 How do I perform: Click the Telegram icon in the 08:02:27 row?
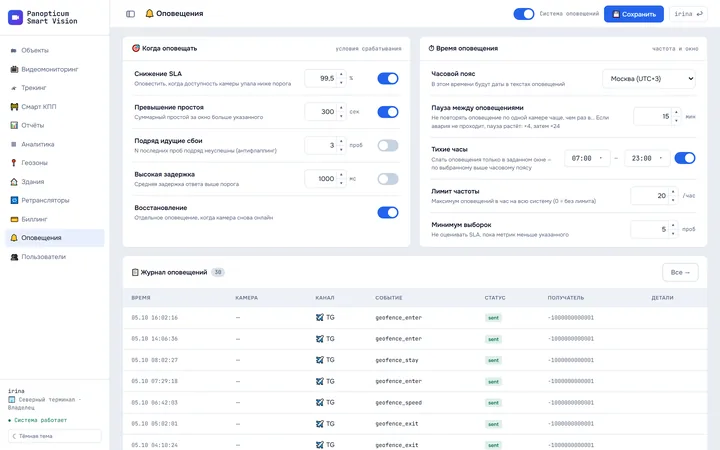pos(320,360)
